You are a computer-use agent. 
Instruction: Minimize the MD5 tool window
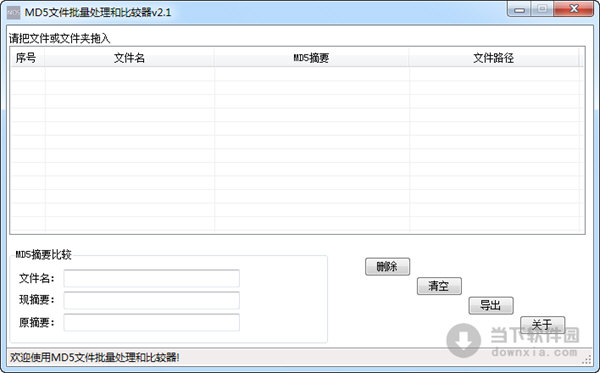[519, 9]
